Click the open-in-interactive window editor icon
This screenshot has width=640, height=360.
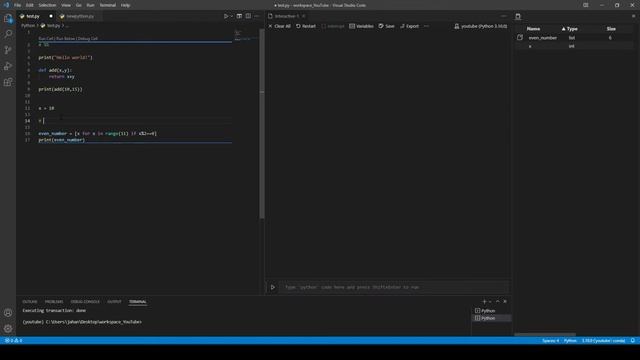pyautogui.click(x=239, y=16)
